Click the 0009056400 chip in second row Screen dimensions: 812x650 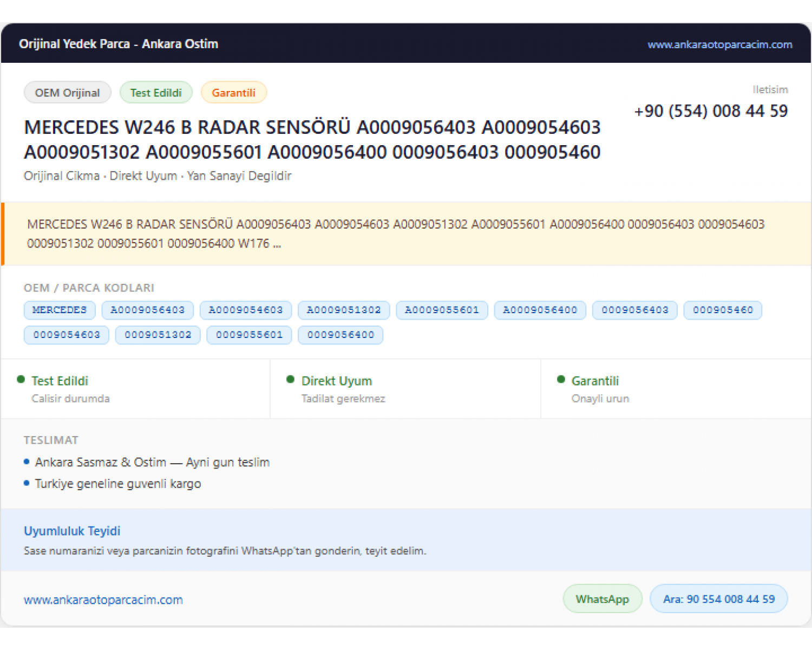click(x=340, y=335)
